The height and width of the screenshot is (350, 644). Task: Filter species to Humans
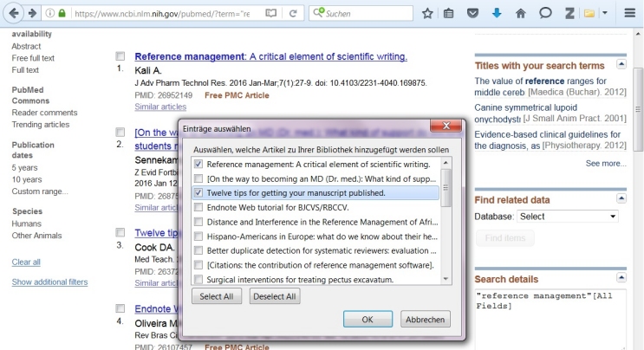tap(26, 224)
